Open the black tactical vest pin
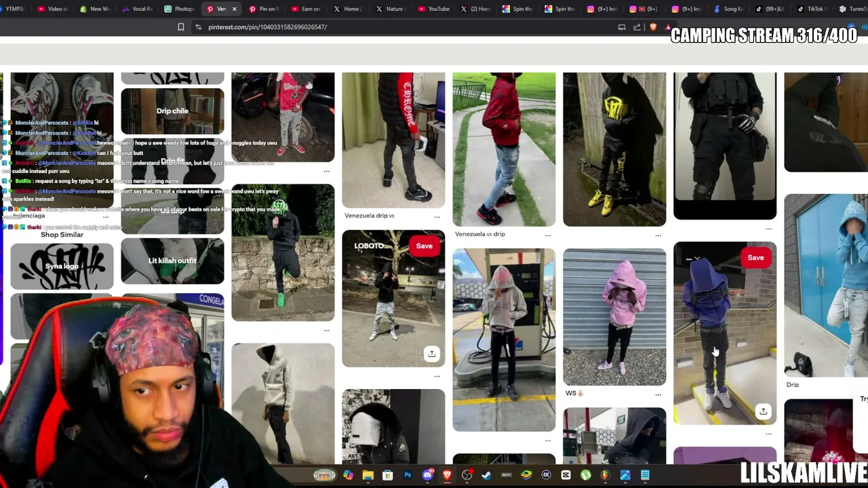The image size is (868, 488). [x=725, y=146]
